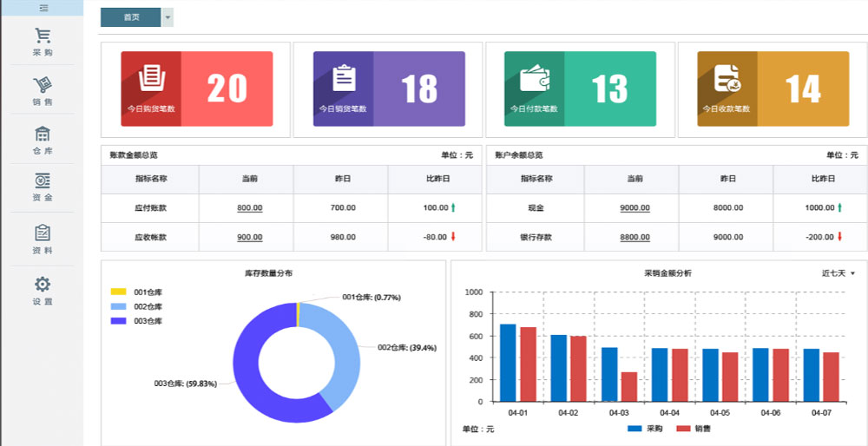Open dropdown arrow next to 首页 tab

pyautogui.click(x=168, y=17)
